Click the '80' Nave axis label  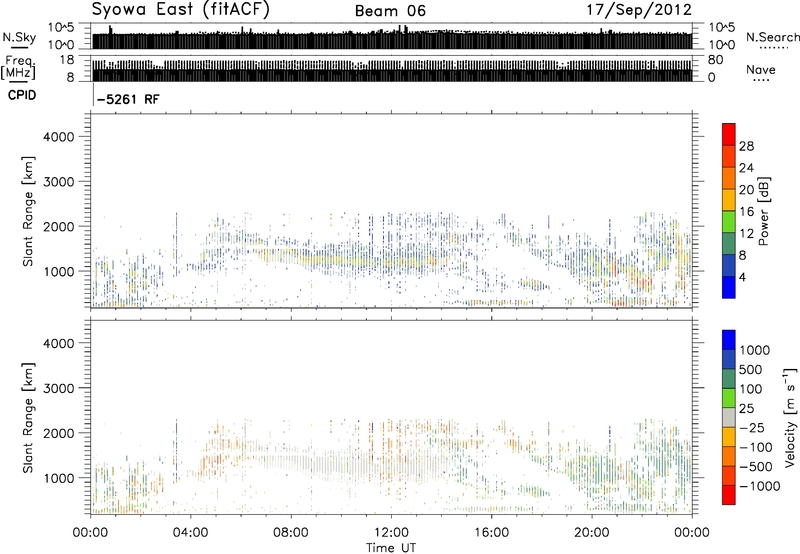pyautogui.click(x=715, y=60)
